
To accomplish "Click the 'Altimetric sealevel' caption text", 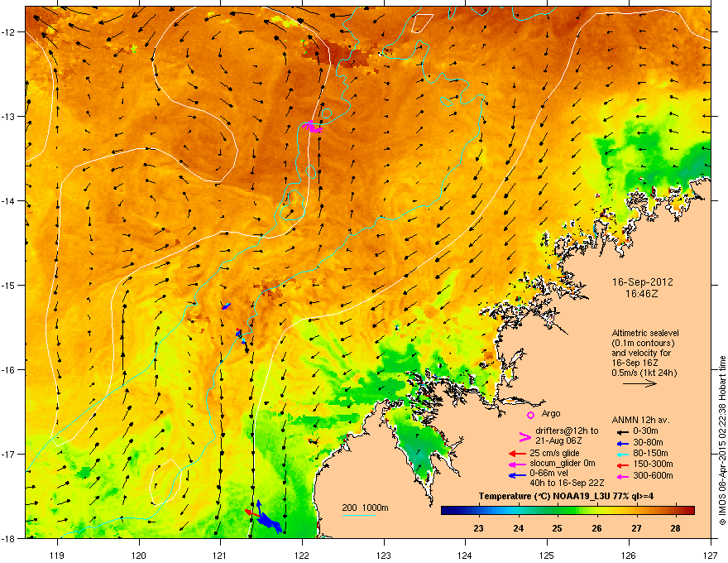I will click(645, 333).
